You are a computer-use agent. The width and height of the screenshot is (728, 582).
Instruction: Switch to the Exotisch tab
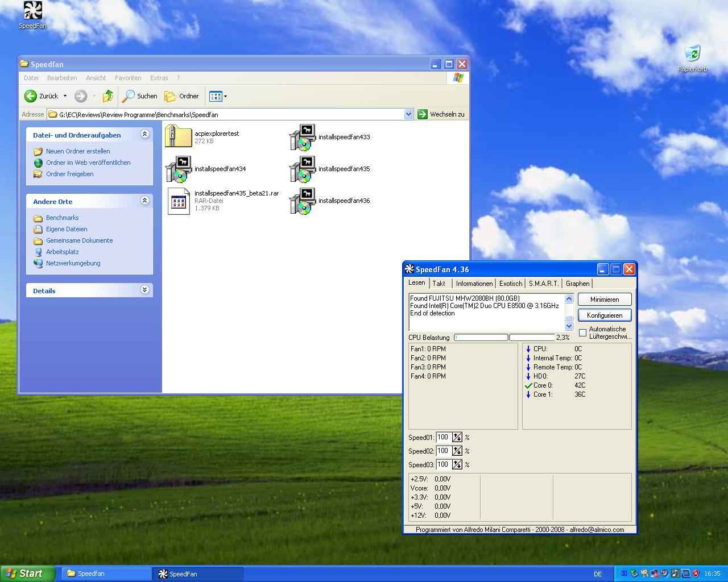[511, 284]
